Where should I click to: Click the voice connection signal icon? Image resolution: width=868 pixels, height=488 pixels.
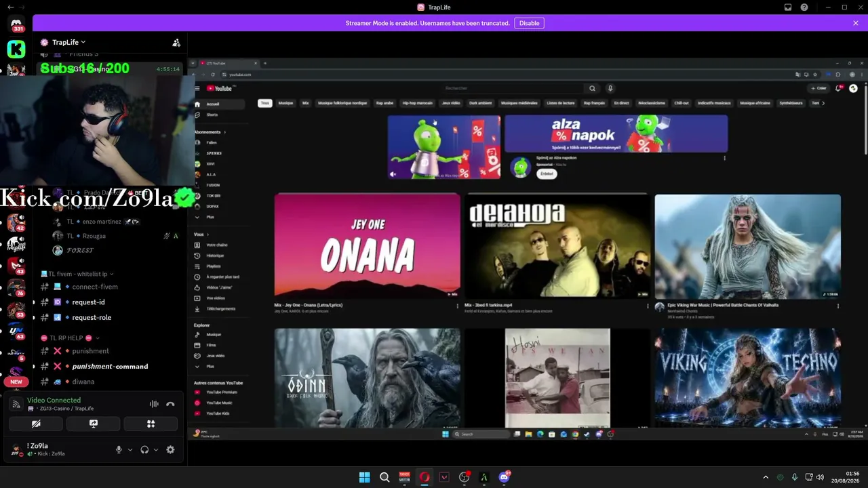pyautogui.click(x=16, y=404)
